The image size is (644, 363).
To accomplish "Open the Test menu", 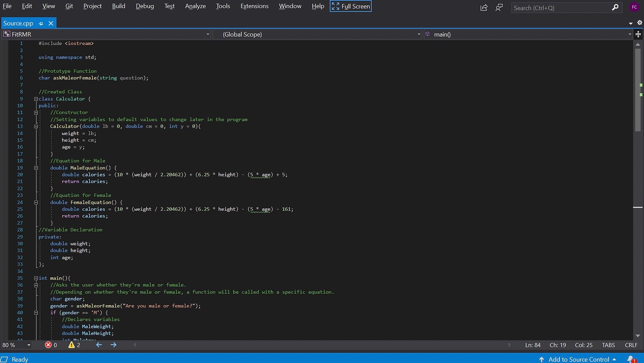I will click(x=169, y=6).
